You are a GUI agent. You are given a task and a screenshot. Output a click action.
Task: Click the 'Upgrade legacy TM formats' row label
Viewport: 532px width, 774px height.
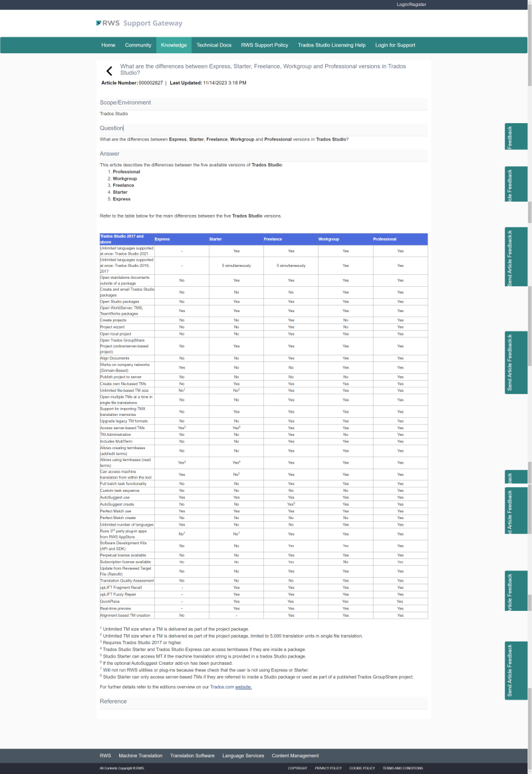(124, 421)
